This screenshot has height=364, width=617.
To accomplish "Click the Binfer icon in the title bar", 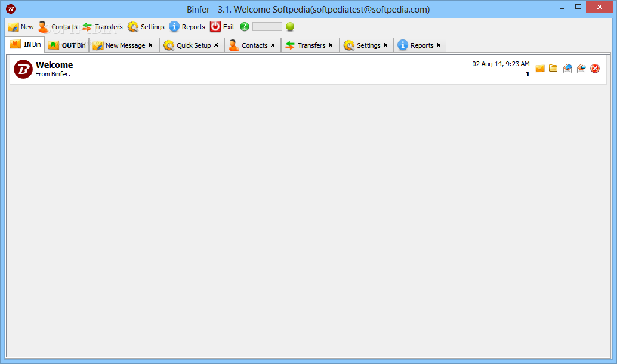I will pos(11,9).
